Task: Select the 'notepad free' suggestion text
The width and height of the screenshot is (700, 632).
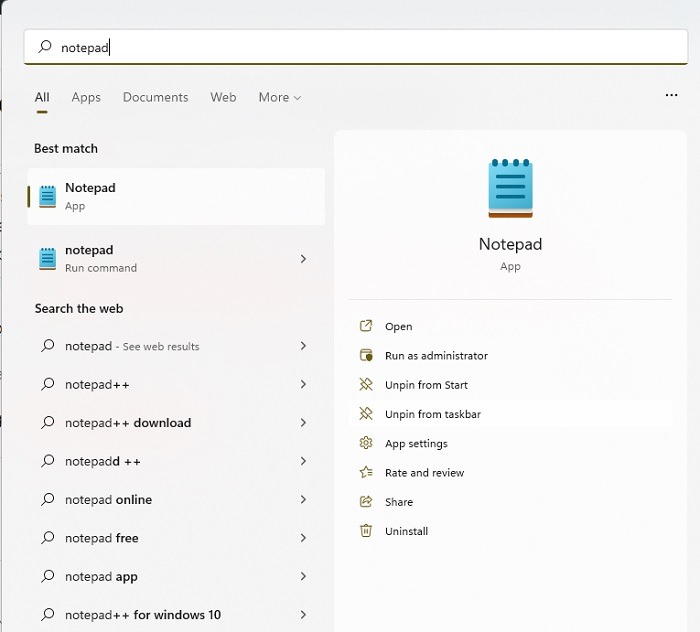Action: click(101, 538)
